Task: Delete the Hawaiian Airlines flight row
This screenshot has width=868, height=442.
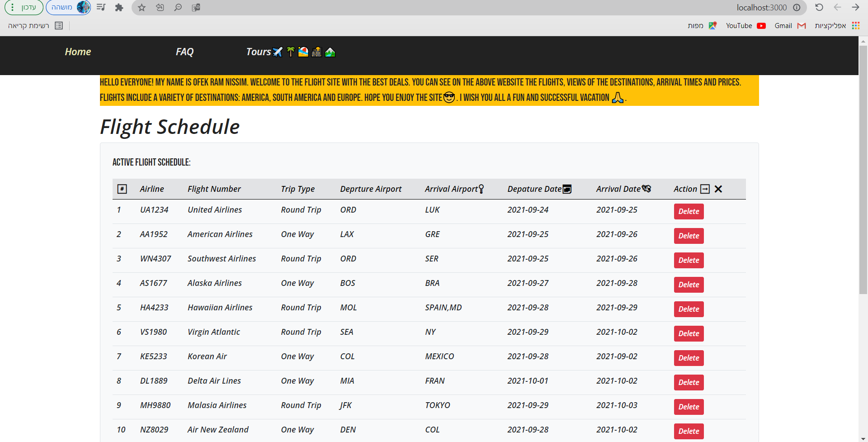Action: pyautogui.click(x=689, y=309)
